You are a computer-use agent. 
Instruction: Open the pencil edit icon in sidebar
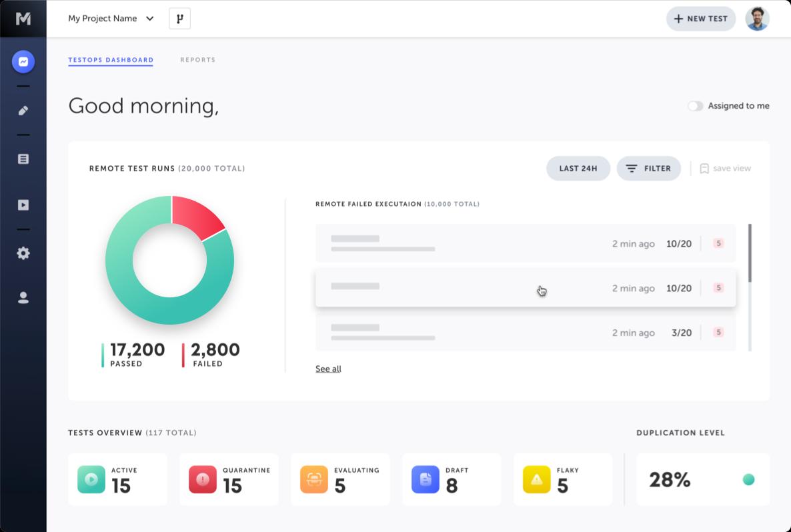(x=23, y=111)
